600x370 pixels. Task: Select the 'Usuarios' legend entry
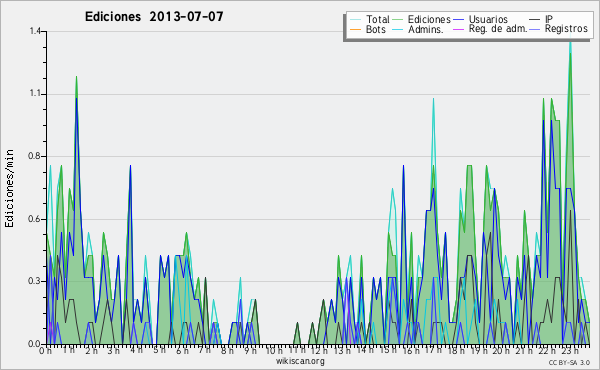point(488,19)
